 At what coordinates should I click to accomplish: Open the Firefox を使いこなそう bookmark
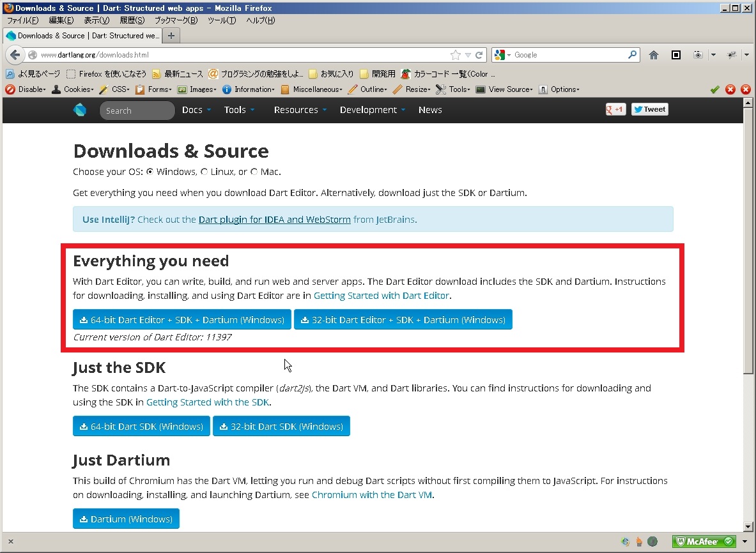click(107, 73)
